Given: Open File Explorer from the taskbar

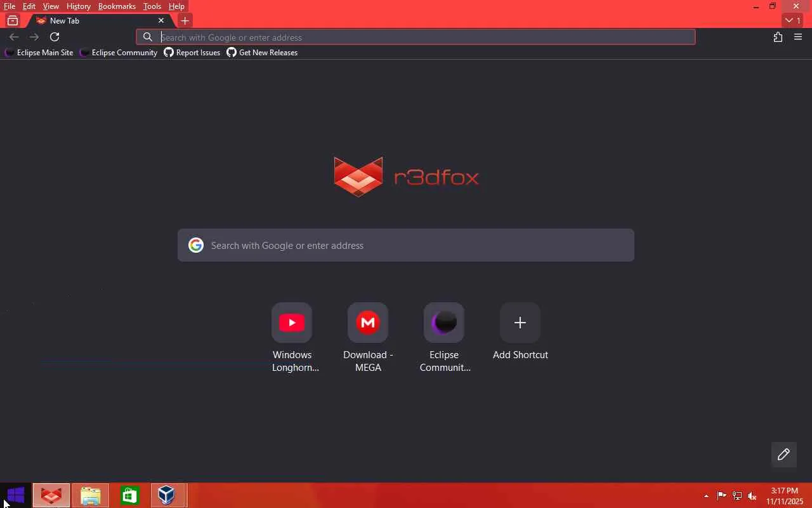Looking at the screenshot, I should pyautogui.click(x=91, y=495).
